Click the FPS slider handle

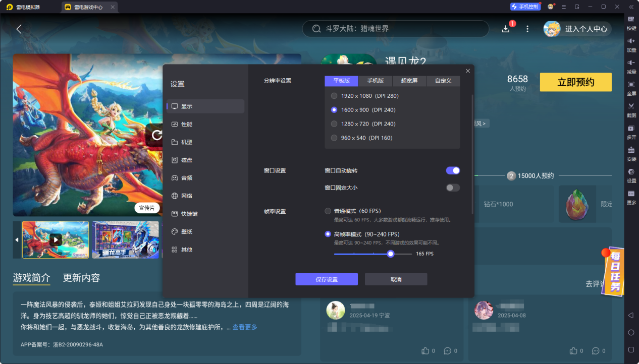391,254
